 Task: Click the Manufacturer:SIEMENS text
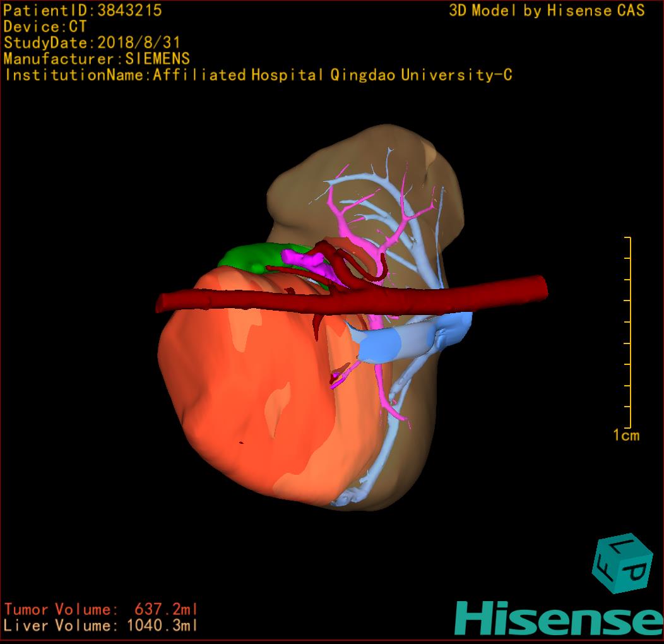[x=97, y=59]
